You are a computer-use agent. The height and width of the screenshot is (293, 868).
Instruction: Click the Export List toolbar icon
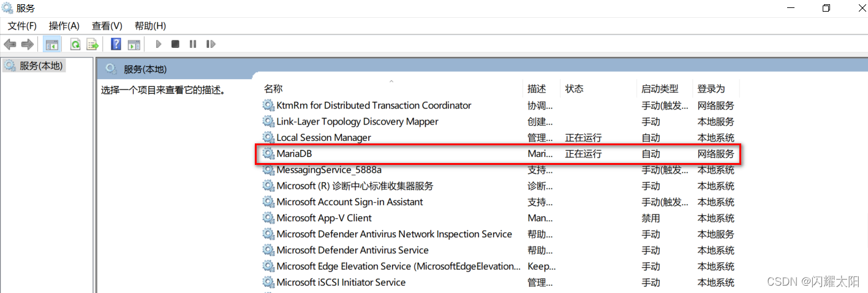pos(92,44)
